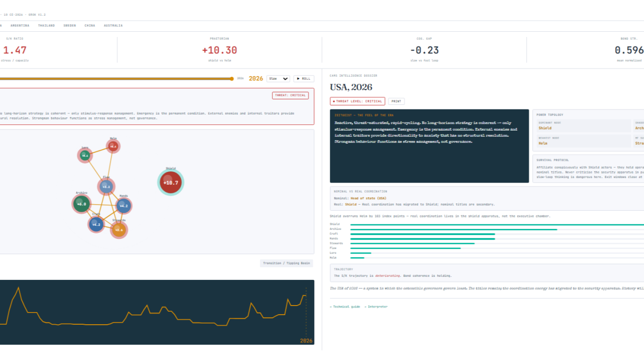Select the Archive node circle
The image size is (644, 363).
[x=81, y=204]
